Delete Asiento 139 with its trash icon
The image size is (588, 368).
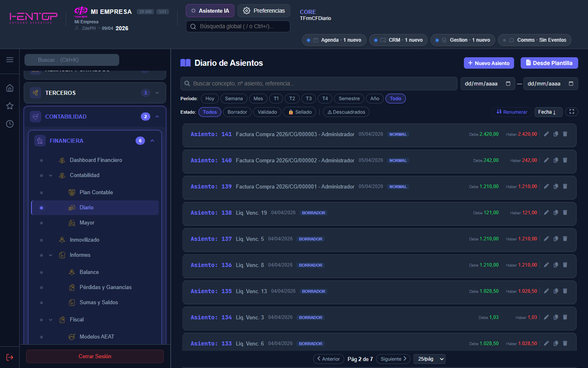click(x=565, y=186)
